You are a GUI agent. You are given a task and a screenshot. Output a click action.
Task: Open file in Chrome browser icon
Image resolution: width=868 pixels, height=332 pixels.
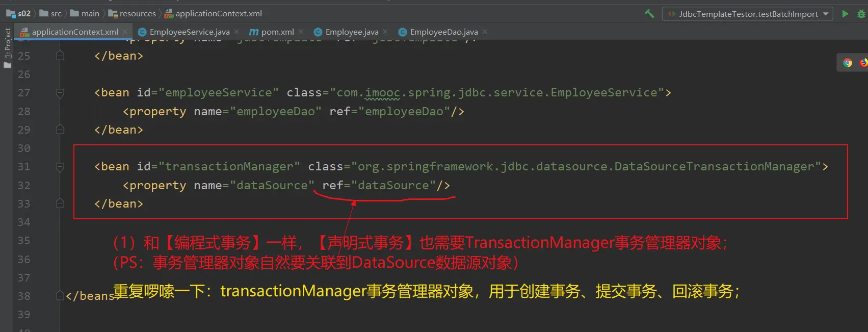tap(848, 63)
